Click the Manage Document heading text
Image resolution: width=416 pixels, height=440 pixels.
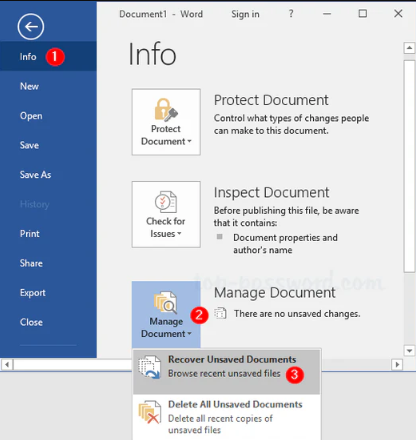[x=275, y=293]
